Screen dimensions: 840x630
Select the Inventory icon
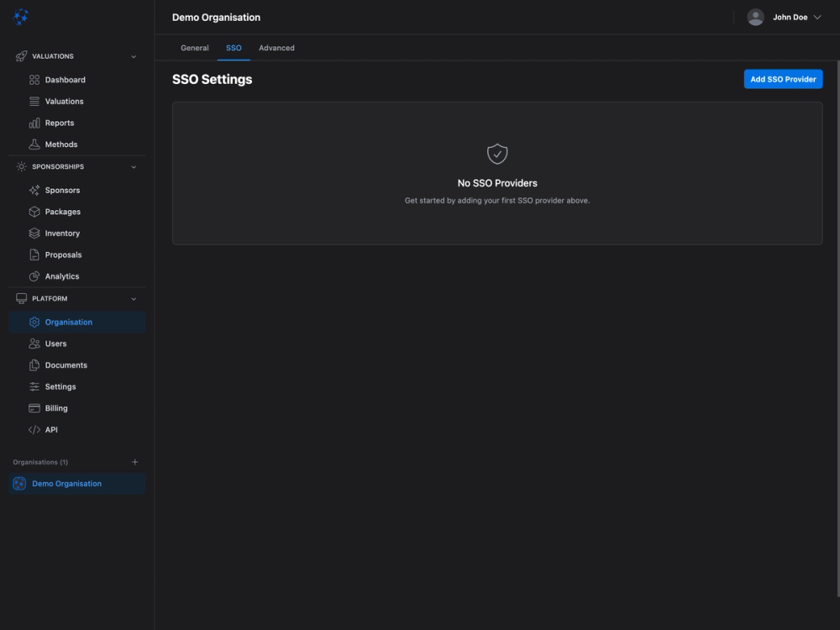coord(34,233)
